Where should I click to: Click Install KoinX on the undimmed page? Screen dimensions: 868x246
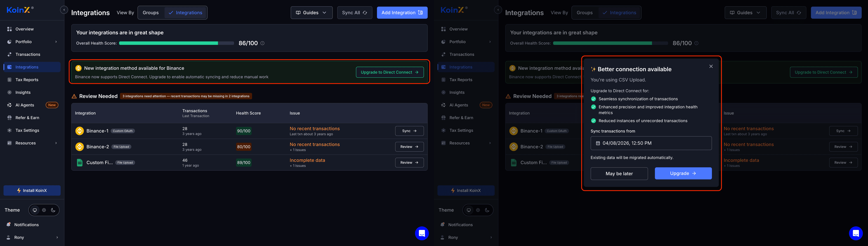(32, 190)
